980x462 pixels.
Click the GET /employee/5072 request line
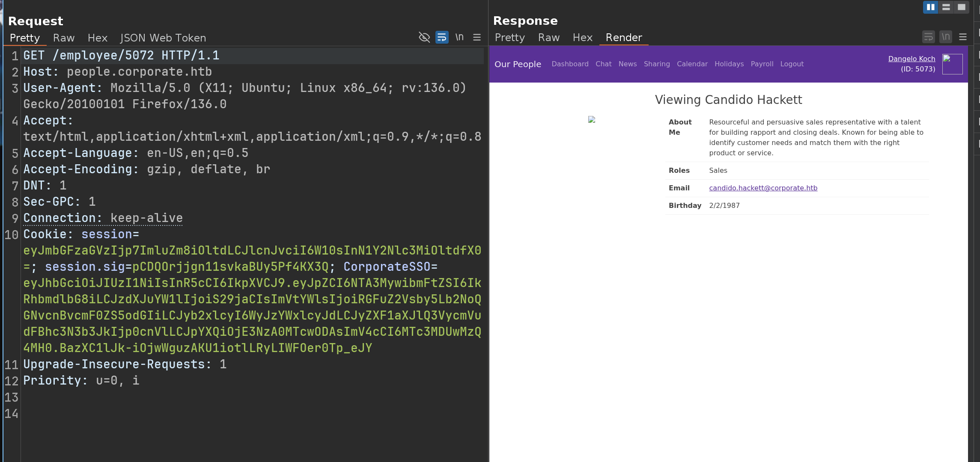tap(121, 56)
